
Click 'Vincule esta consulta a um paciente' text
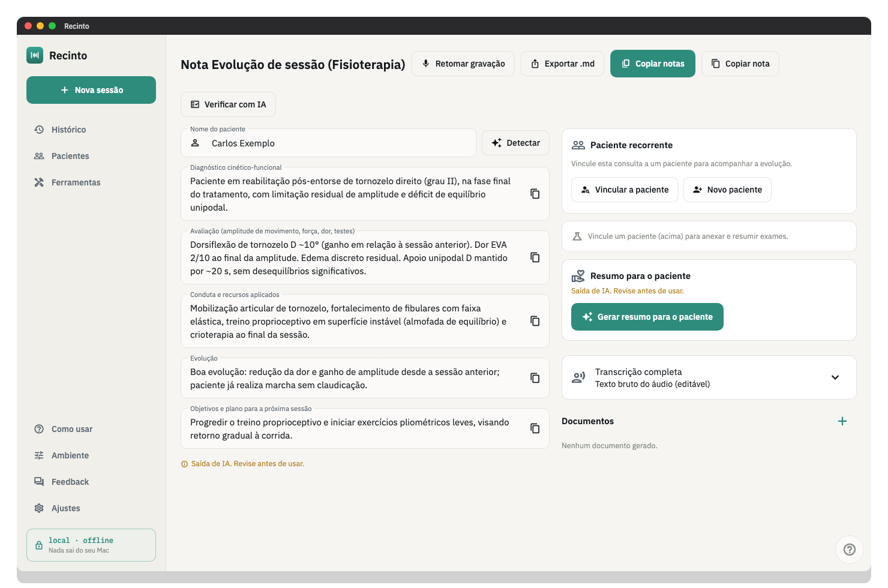point(682,164)
